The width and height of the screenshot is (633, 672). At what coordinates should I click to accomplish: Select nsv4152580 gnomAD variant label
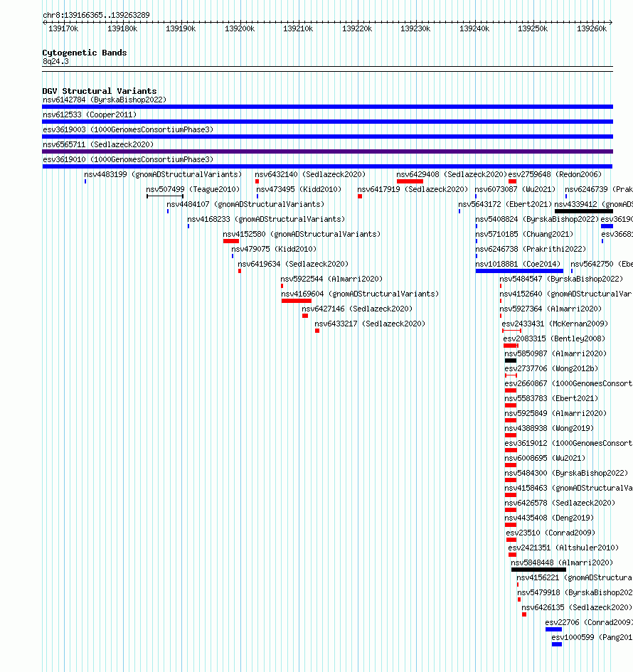[302, 235]
